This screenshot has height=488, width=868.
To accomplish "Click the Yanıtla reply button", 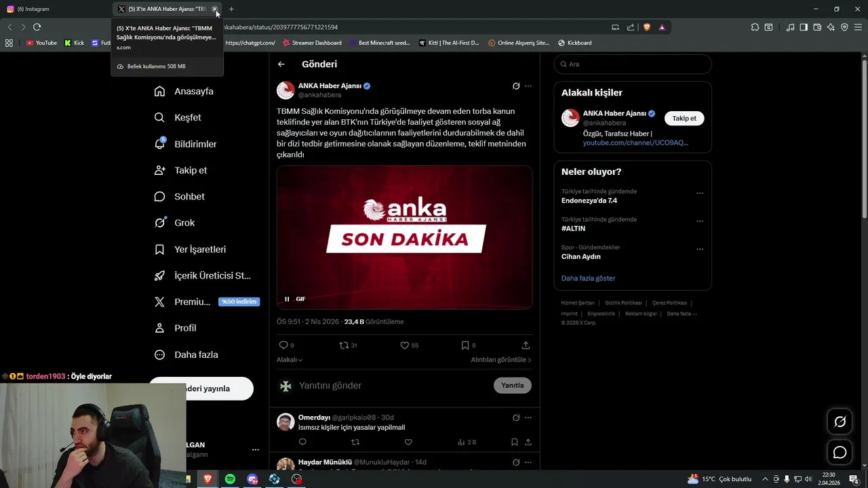I will pos(513,386).
